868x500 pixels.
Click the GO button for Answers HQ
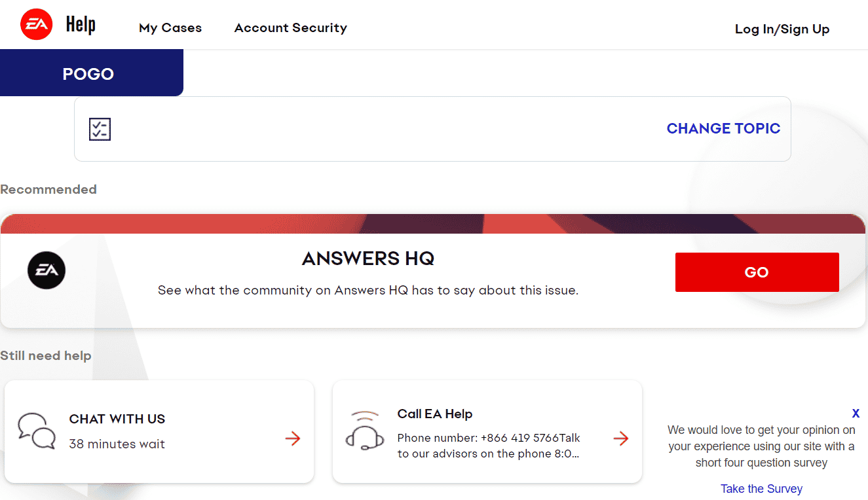click(757, 272)
